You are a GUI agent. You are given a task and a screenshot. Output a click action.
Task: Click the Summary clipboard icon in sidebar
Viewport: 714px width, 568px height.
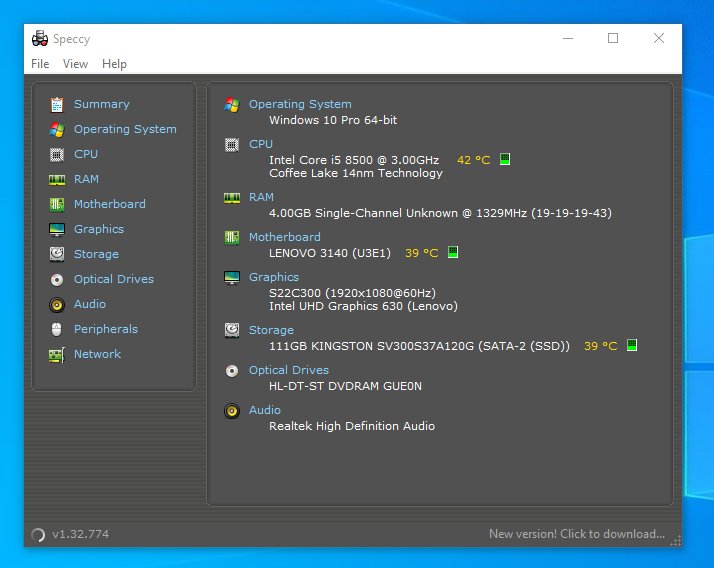point(57,105)
